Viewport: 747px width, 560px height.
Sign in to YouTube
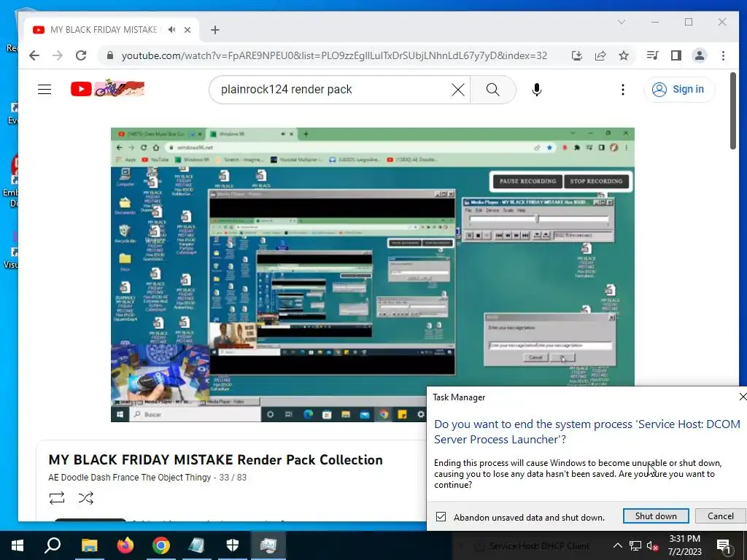click(679, 90)
